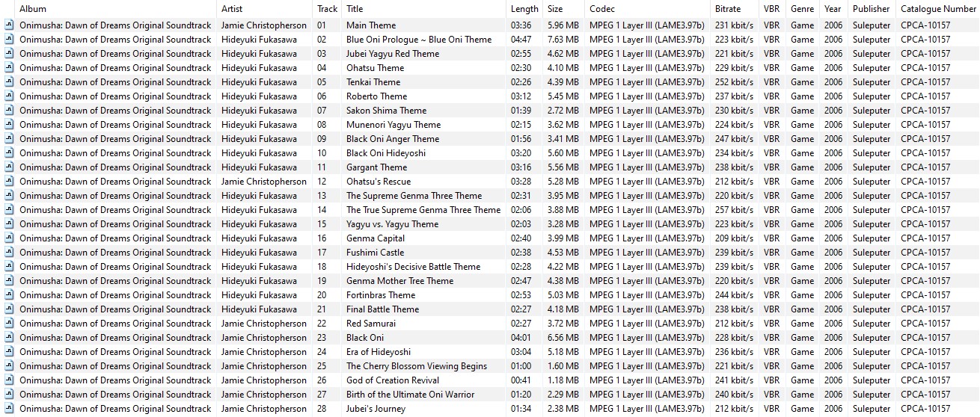Select the title 'The True Supreme Genma Three Theme'
The width and height of the screenshot is (980, 417).
[x=423, y=210]
